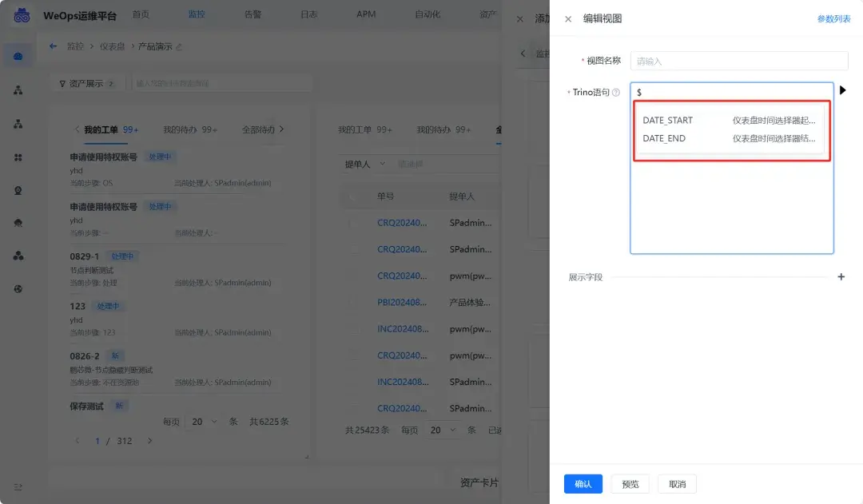Select 我的待办 tab in the table widget
This screenshot has height=504, width=863.
pyautogui.click(x=443, y=130)
